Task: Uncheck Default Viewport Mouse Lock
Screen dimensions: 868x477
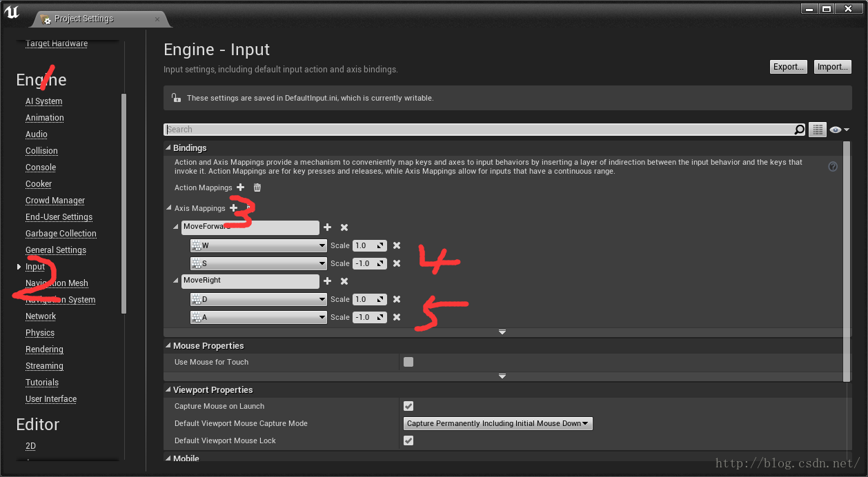Action: pos(408,440)
